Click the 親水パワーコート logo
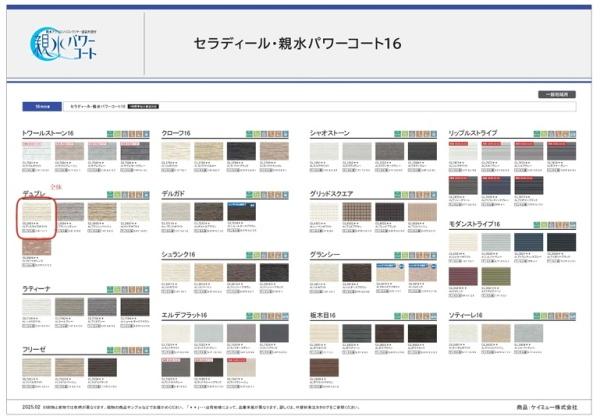Image resolution: width=600 pixels, height=420 pixels. point(64,44)
